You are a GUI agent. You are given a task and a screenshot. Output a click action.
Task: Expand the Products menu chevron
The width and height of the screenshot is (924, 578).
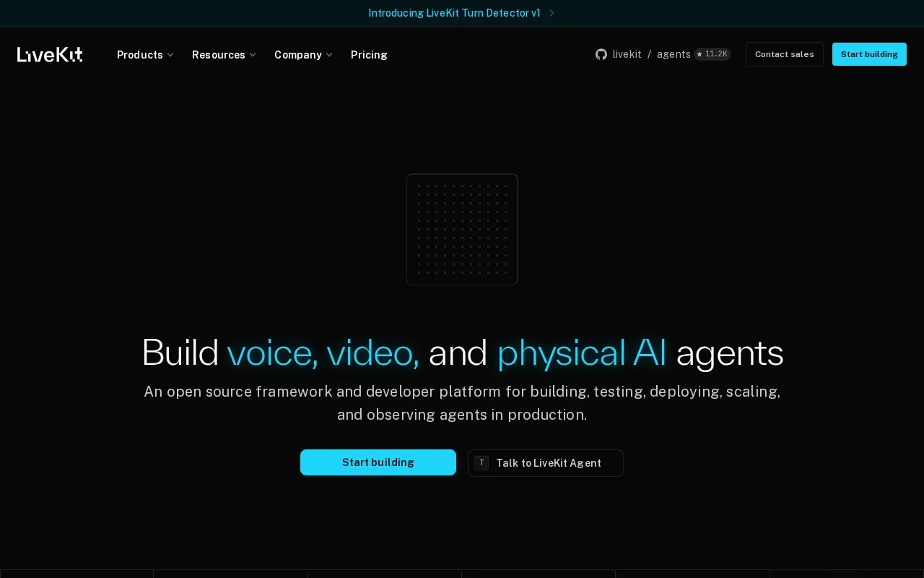pos(170,55)
